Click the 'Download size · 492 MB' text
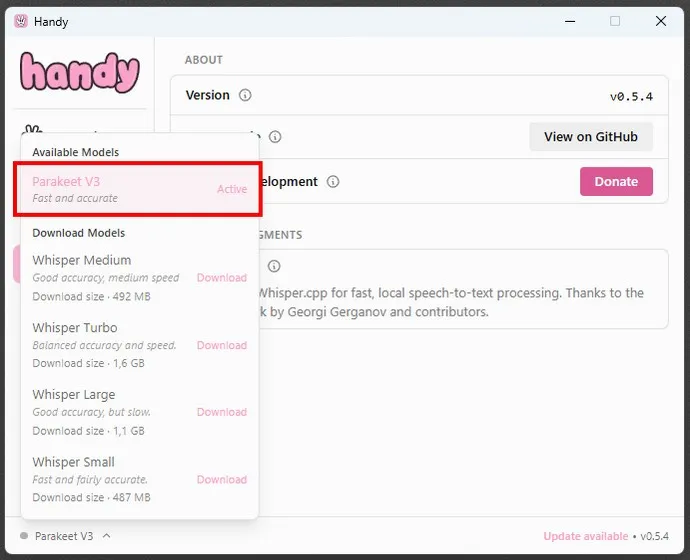 tap(92, 296)
